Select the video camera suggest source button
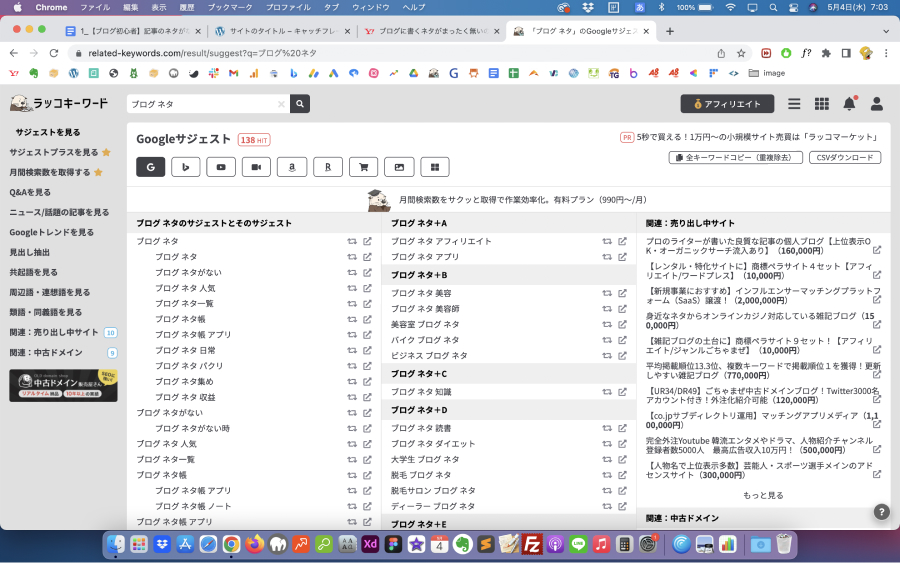Viewport: 900px width, 563px height. coord(257,167)
